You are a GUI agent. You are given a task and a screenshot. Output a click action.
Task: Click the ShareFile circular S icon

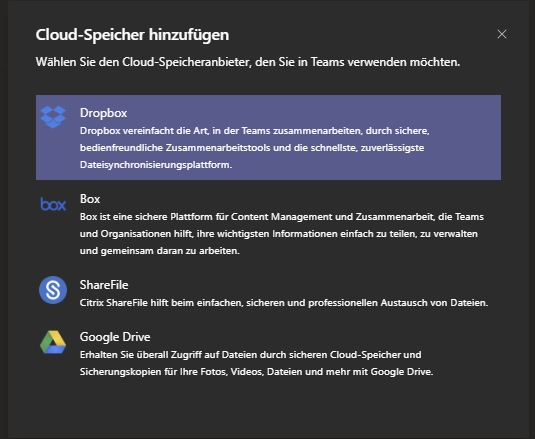point(53,290)
